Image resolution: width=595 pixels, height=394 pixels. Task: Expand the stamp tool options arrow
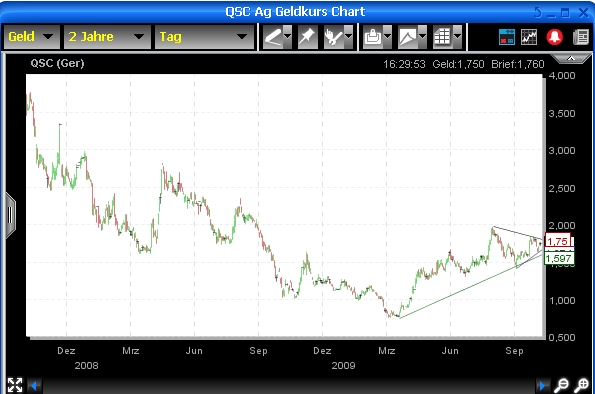(x=387, y=37)
